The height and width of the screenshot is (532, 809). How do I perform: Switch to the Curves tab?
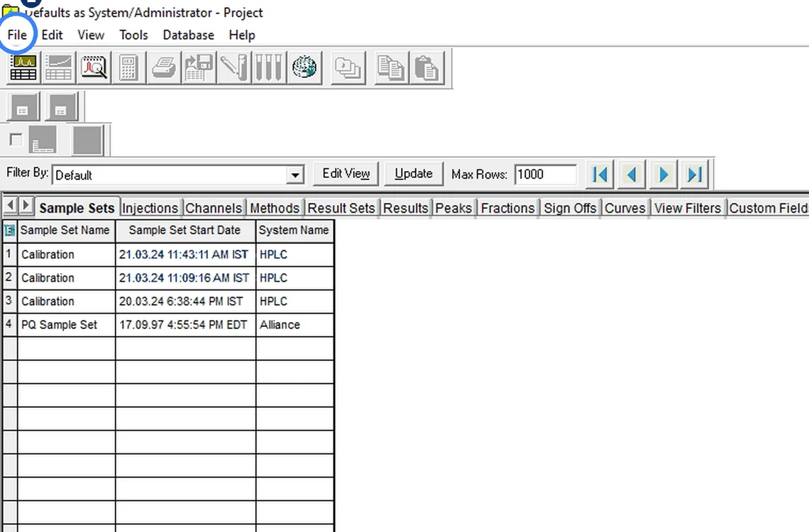click(x=624, y=208)
